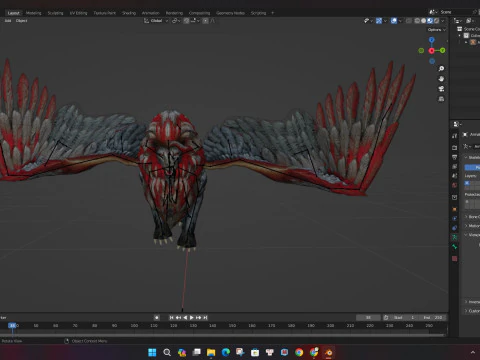
Task: Open the Scene properties tab
Action: point(455,176)
